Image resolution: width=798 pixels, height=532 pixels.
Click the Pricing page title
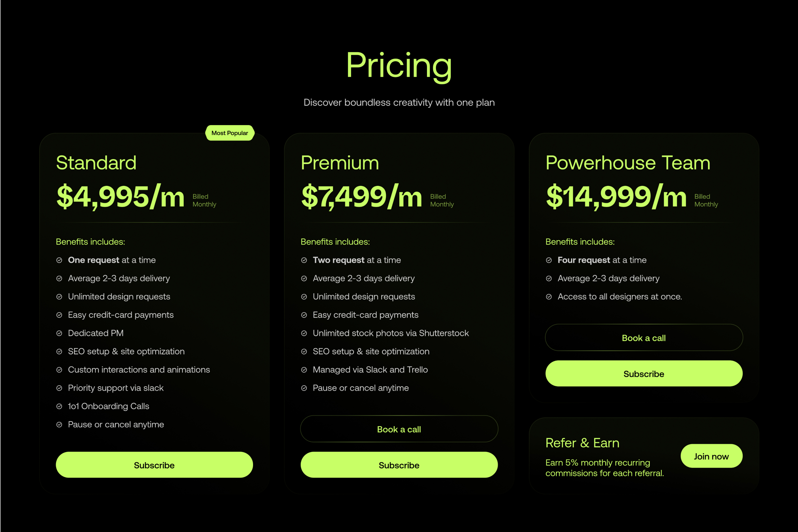(399, 66)
